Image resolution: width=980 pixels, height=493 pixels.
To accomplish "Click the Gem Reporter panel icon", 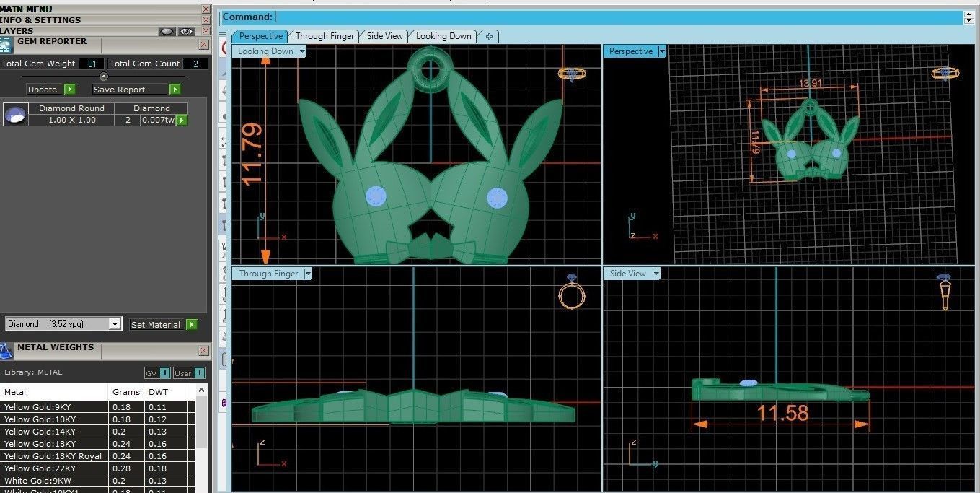I will pyautogui.click(x=6, y=45).
